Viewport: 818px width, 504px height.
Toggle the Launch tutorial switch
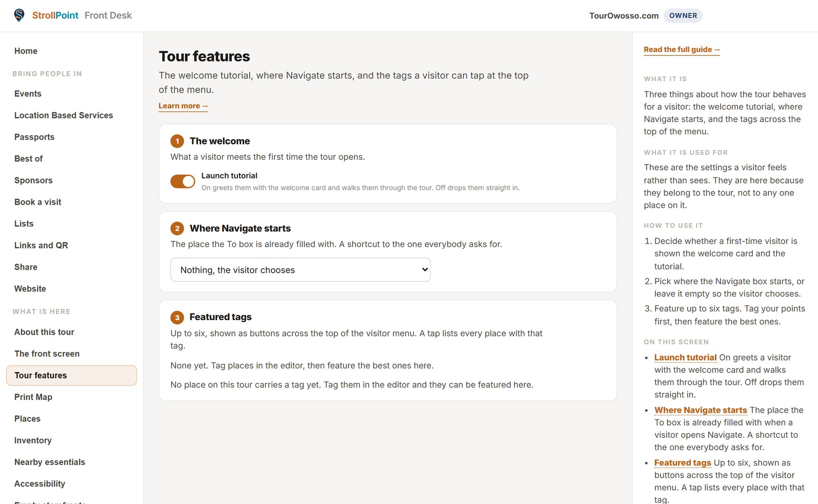[183, 182]
